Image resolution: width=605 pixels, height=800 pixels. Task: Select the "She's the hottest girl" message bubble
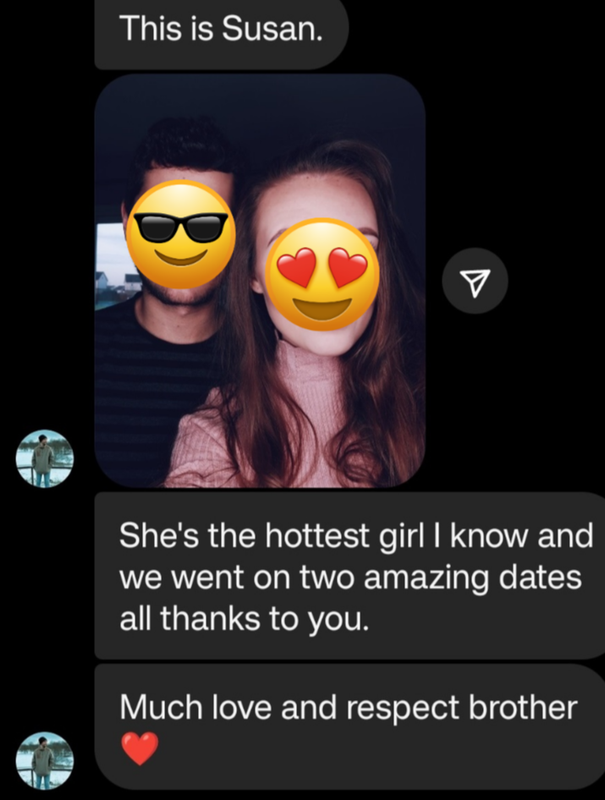tap(350, 576)
